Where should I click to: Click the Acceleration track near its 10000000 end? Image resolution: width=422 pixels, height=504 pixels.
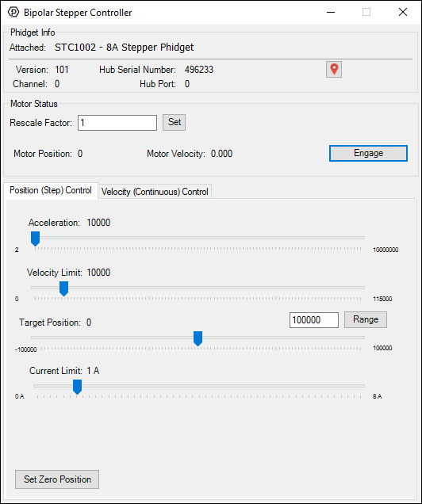click(359, 238)
